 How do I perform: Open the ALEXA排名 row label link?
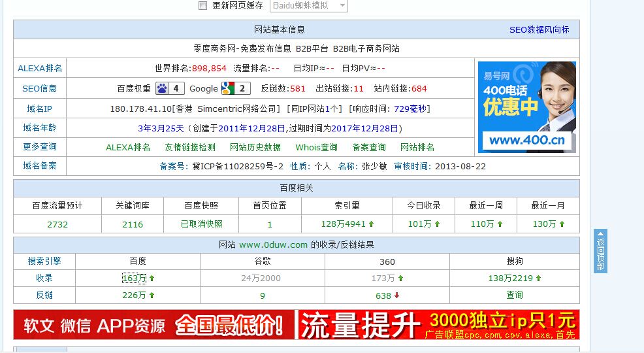[40, 68]
